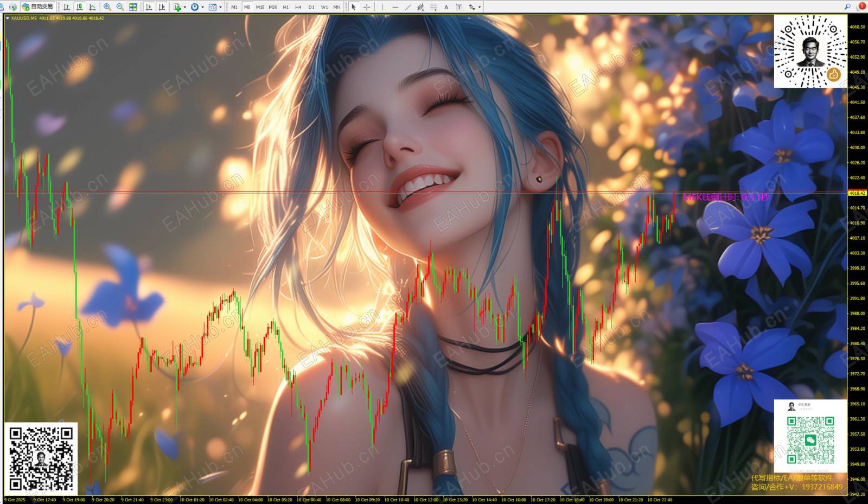Select the arrow cursor tool
868x504 pixels.
point(354,7)
